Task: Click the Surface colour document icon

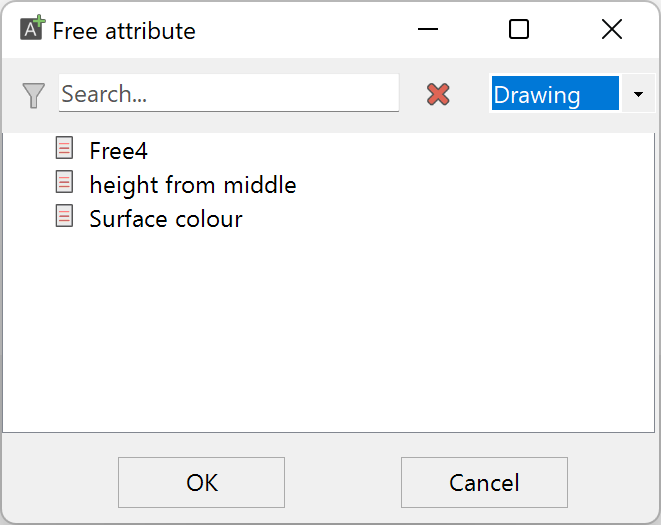Action: 64,216
